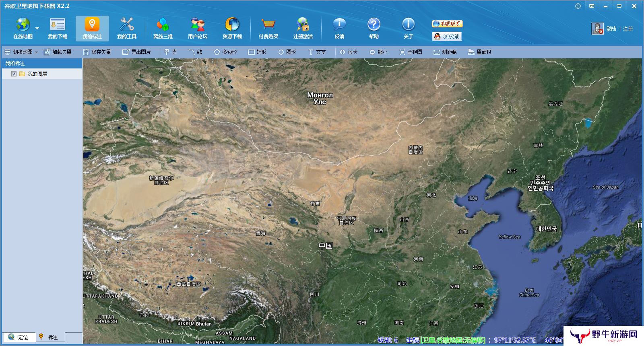Click the 黑龙江 map label
The width and height of the screenshot is (644, 346).
tap(555, 104)
